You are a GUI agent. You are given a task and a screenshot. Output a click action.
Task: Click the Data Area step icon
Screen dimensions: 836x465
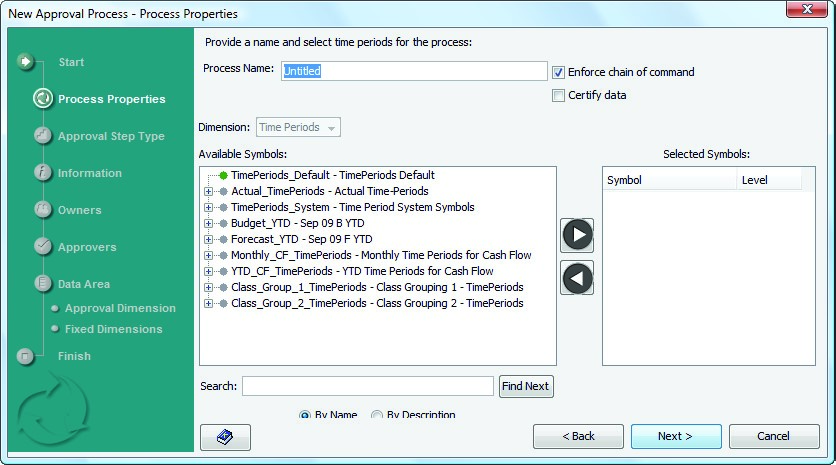tap(43, 283)
